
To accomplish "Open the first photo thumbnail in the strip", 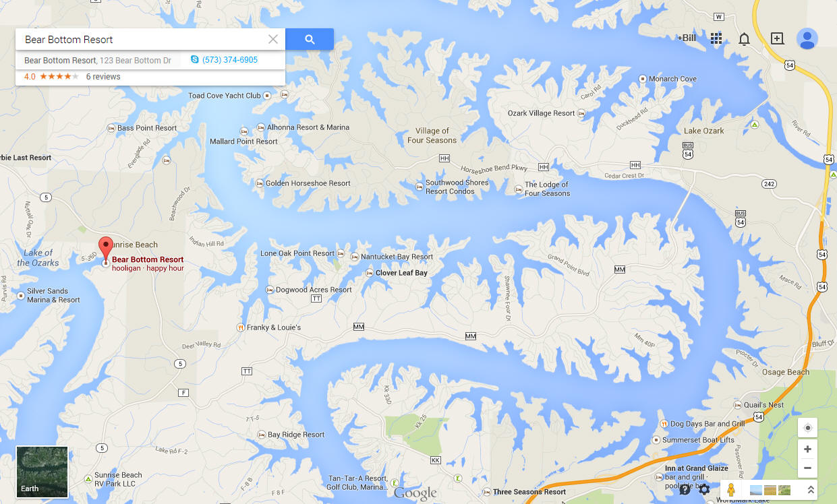I will [x=756, y=490].
